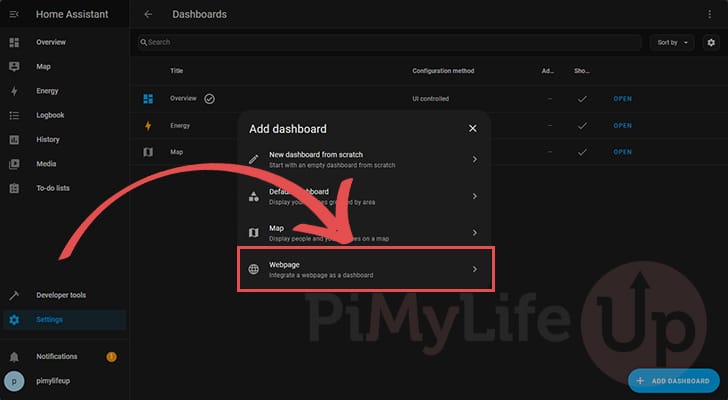Viewport: 728px width, 400px height.
Task: Click the Home Assistant title in sidebar
Action: coord(72,14)
